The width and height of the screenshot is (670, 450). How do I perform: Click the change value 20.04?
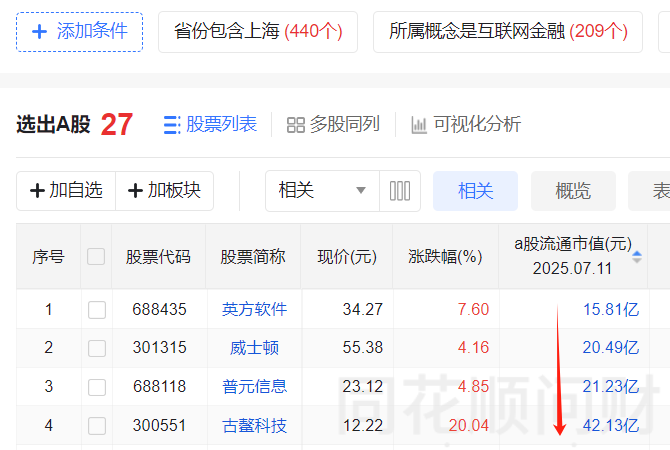469,426
